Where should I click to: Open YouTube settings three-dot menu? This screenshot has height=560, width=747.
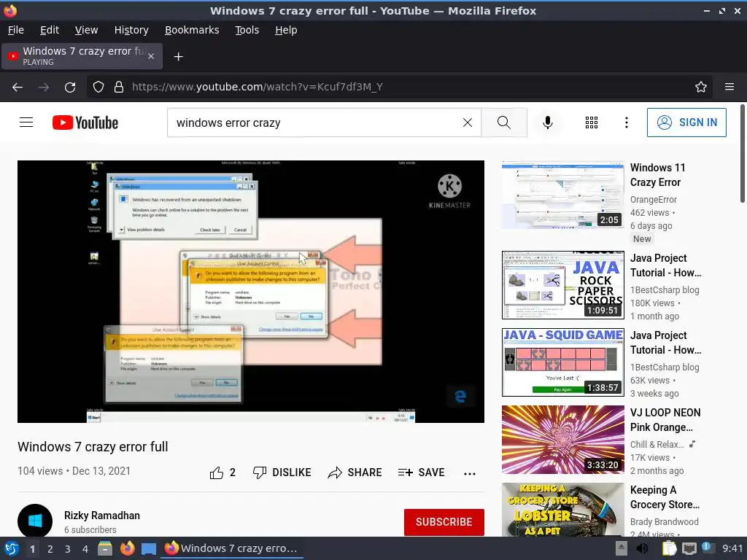(626, 122)
